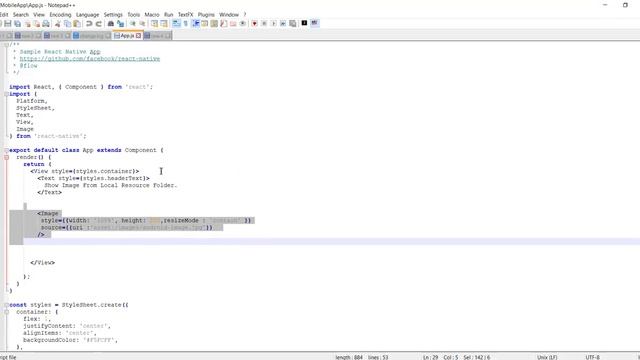Toggle word wrap toolbar button
640x360 pixels.
[176, 24]
